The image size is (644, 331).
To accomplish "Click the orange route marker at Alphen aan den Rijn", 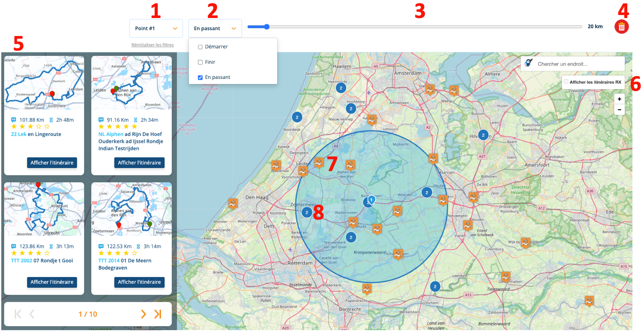I will 350,165.
